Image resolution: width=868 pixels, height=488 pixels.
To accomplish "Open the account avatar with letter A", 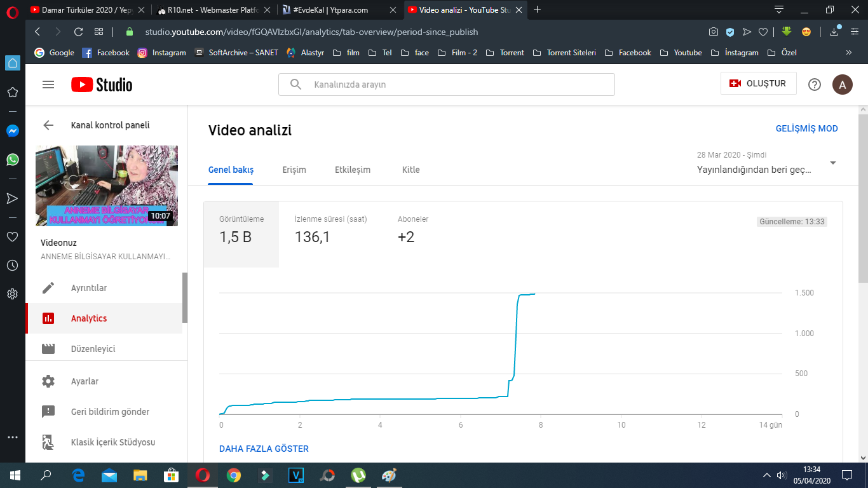I will [843, 85].
